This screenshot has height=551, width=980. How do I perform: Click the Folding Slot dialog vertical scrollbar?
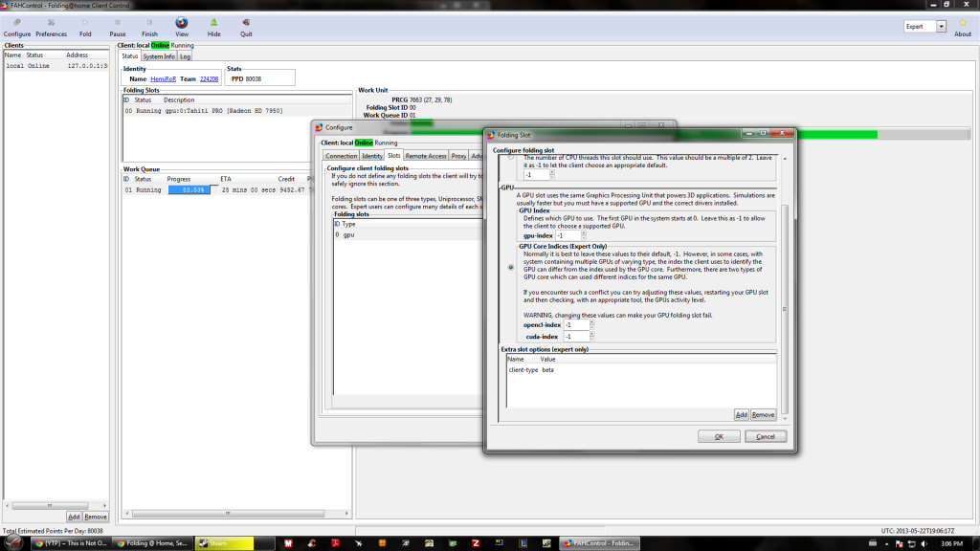point(785,309)
